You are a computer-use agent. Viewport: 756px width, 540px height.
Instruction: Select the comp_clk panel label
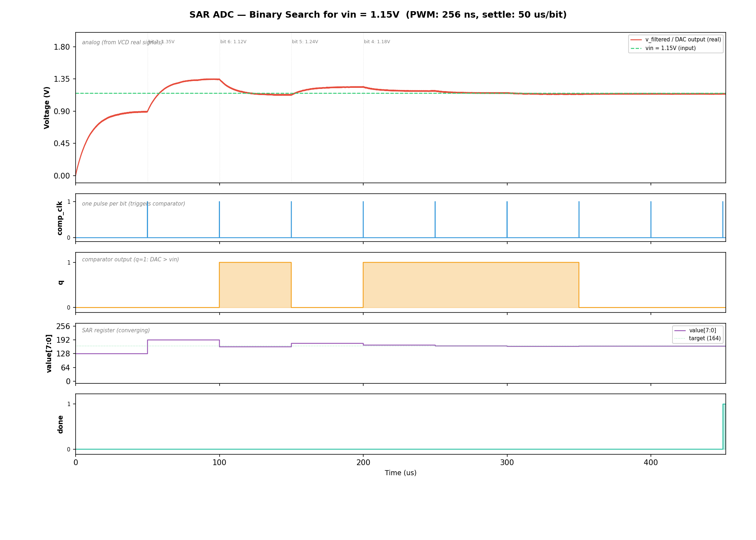coord(60,217)
